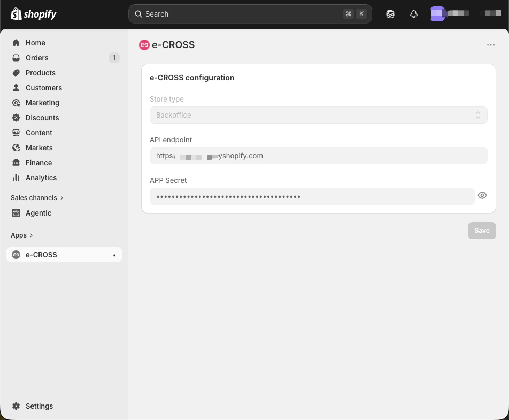Screen dimensions: 509x420
Task: Click the pin dot on e-CROSS app item
Action: click(114, 255)
